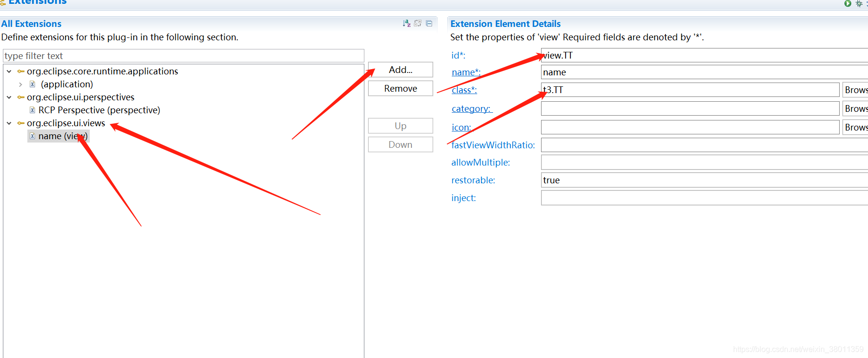Select the name (view) element

[x=63, y=136]
